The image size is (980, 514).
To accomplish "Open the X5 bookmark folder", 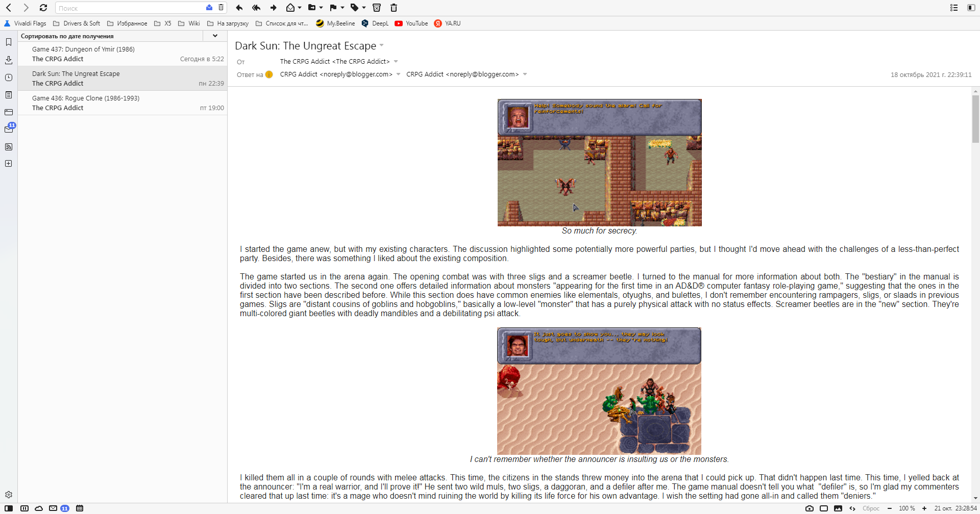I will click(163, 23).
